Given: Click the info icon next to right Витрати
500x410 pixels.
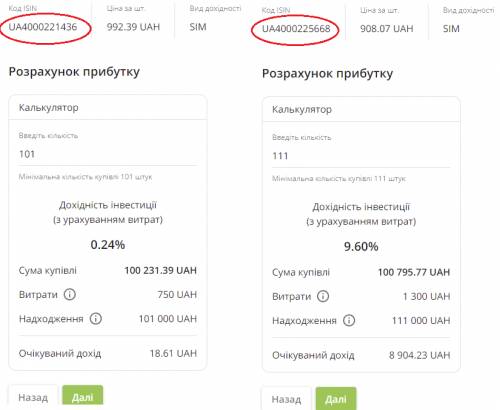Looking at the screenshot, I should pyautogui.click(x=323, y=296).
